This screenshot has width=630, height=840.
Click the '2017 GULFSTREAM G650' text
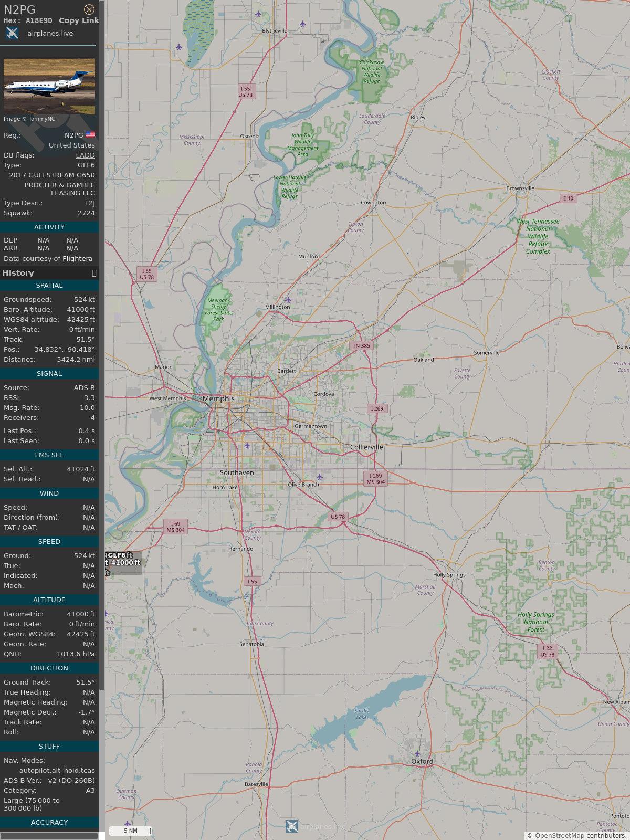[x=52, y=175]
